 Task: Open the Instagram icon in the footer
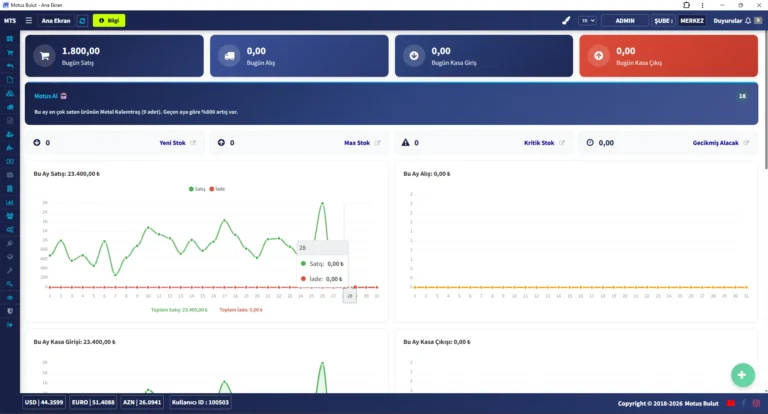click(756, 403)
